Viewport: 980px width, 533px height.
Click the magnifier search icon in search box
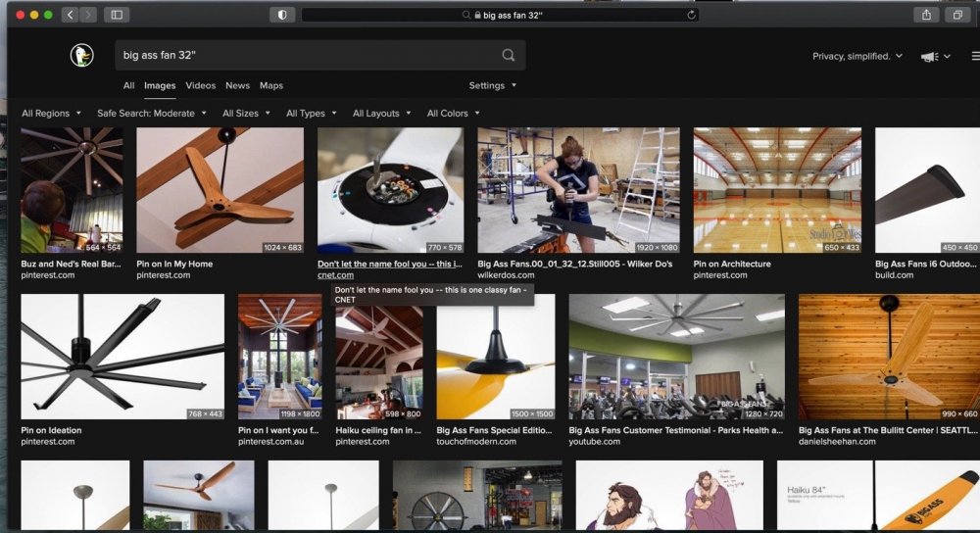pos(509,56)
